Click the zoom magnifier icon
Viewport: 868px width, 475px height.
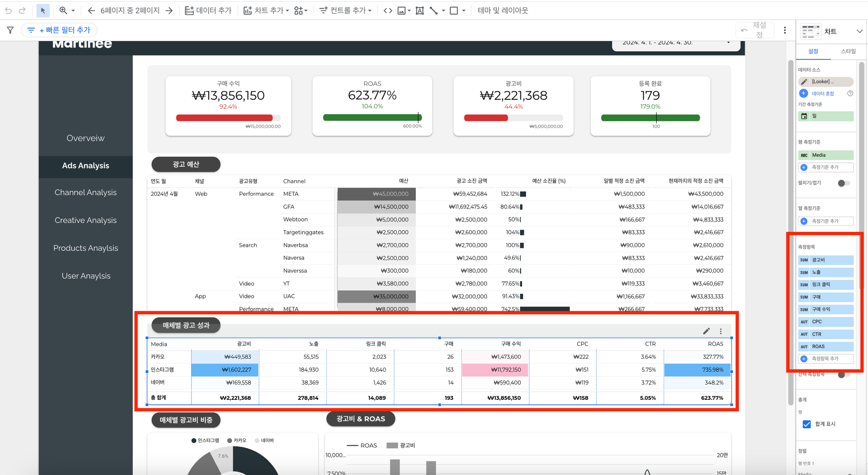tap(63, 10)
